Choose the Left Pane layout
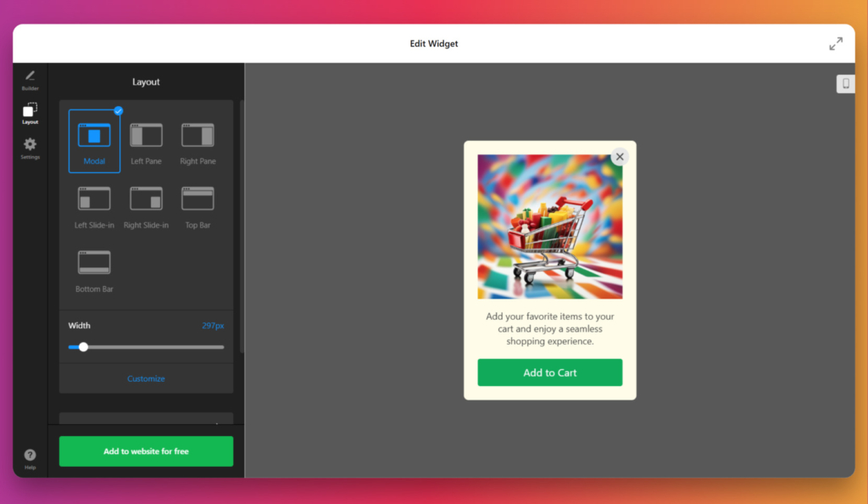The width and height of the screenshot is (868, 504). (146, 143)
